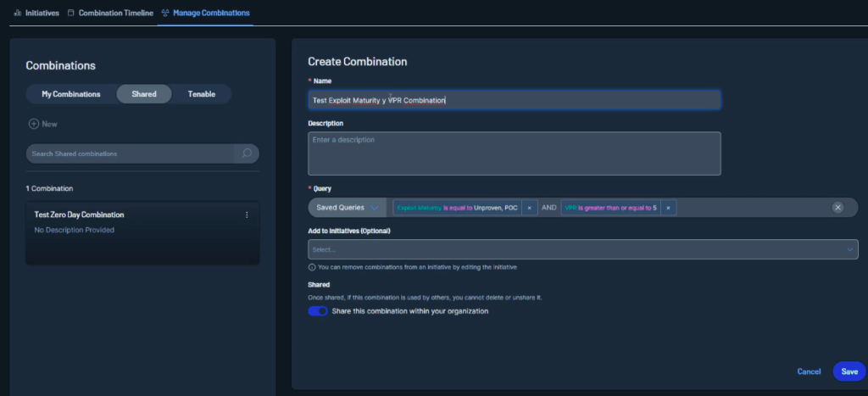
Task: Click the chevron at right of initiatives select
Action: (850, 249)
